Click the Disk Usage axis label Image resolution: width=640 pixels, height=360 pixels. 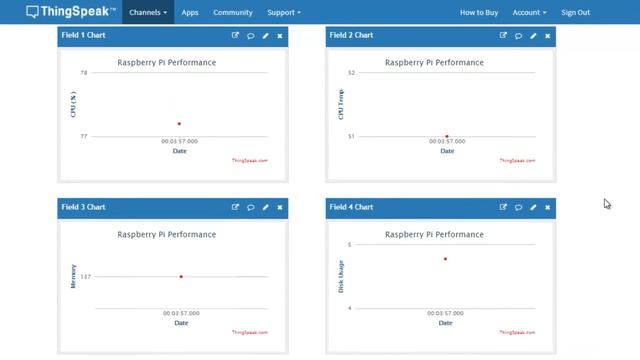[341, 276]
